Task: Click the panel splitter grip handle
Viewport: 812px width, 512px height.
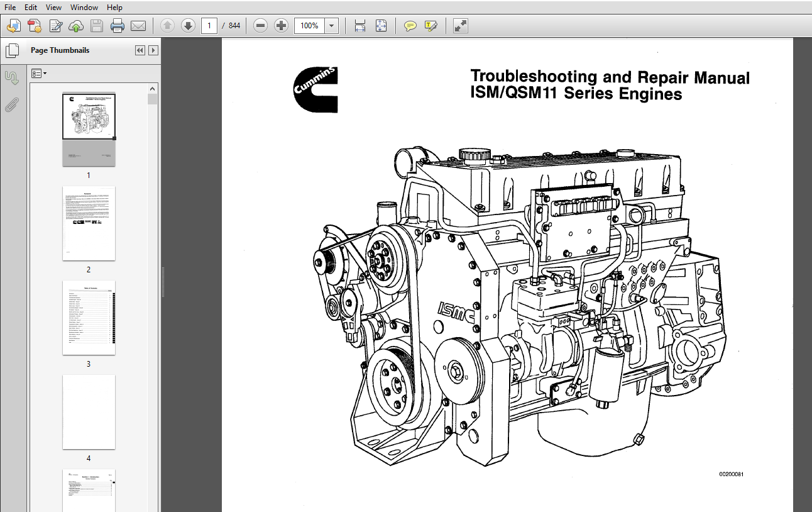Action: click(x=162, y=282)
